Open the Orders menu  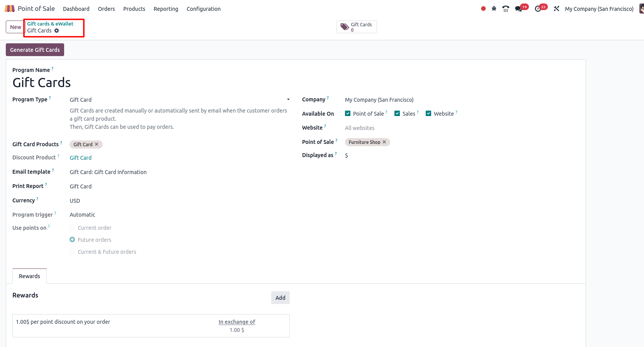click(x=106, y=9)
